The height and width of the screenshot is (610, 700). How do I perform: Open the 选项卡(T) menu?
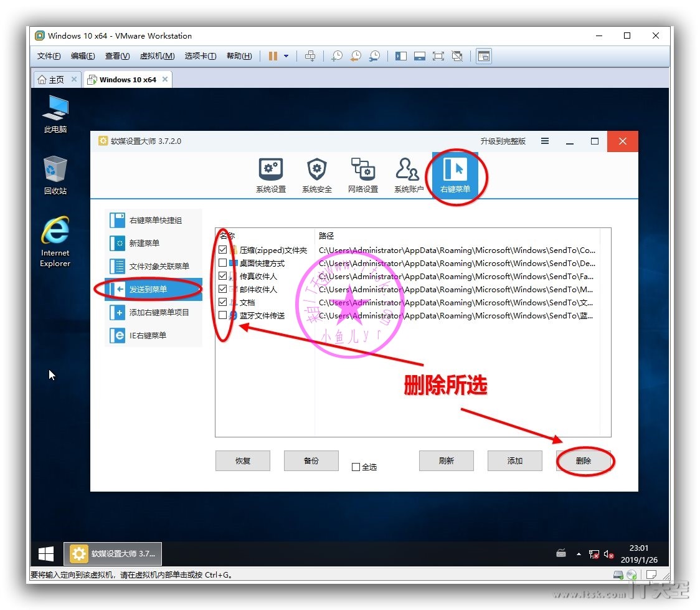tap(201, 56)
